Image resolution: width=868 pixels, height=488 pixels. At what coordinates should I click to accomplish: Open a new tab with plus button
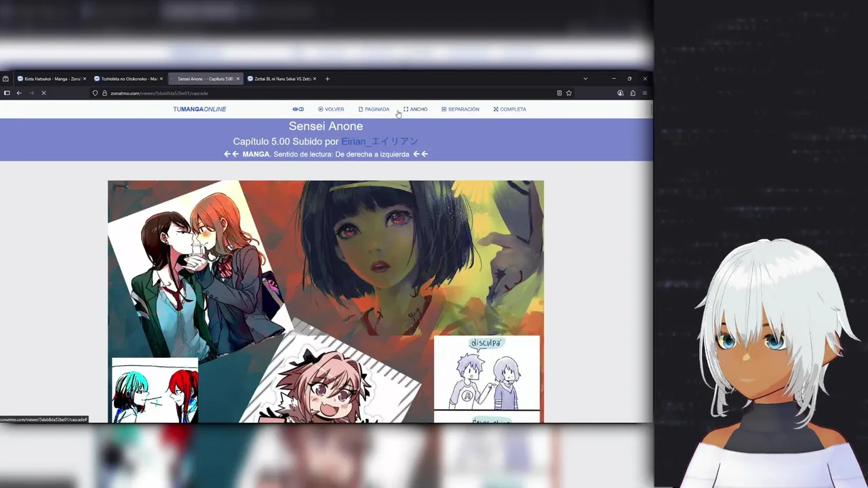point(328,79)
